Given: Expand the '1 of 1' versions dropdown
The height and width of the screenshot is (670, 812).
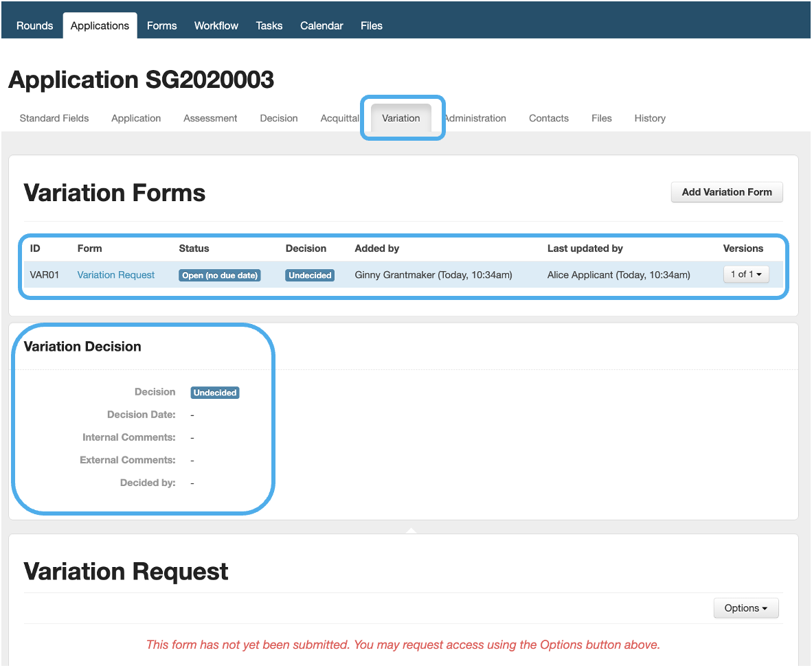Looking at the screenshot, I should tap(745, 275).
